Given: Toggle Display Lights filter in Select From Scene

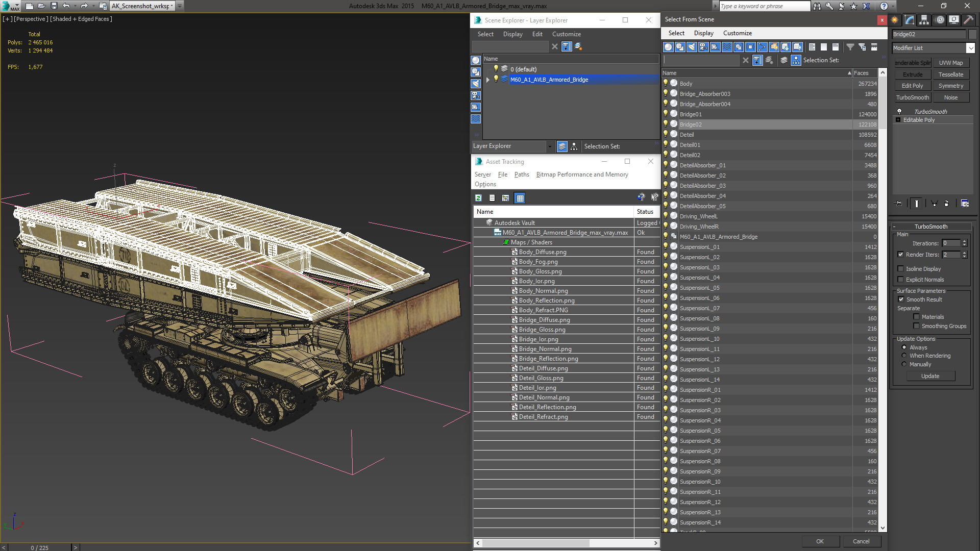Looking at the screenshot, I should click(x=692, y=47).
